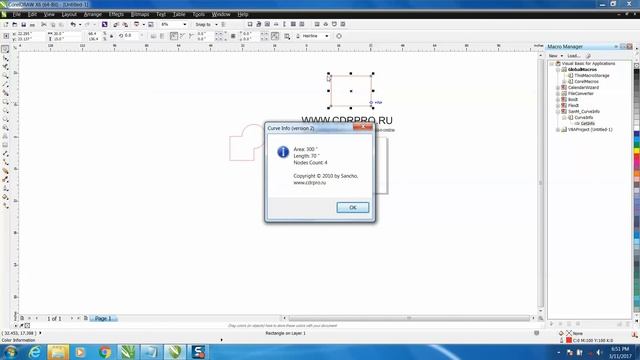
Task: Click the Open file toolbar icon
Action: (x=14, y=24)
